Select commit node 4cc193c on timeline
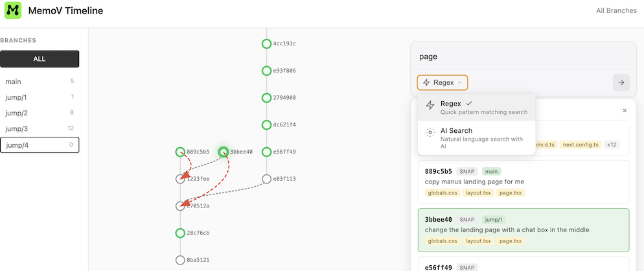Image resolution: width=644 pixels, height=271 pixels. (266, 43)
